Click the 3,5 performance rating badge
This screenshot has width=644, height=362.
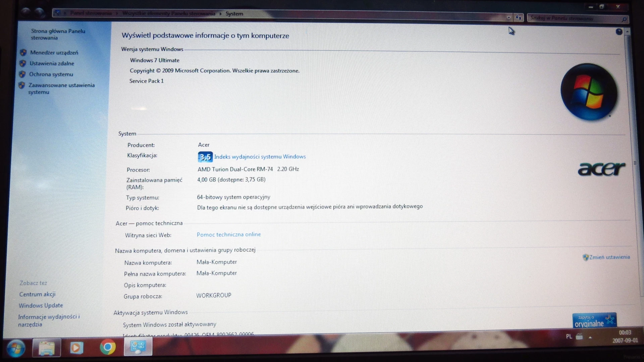[205, 157]
